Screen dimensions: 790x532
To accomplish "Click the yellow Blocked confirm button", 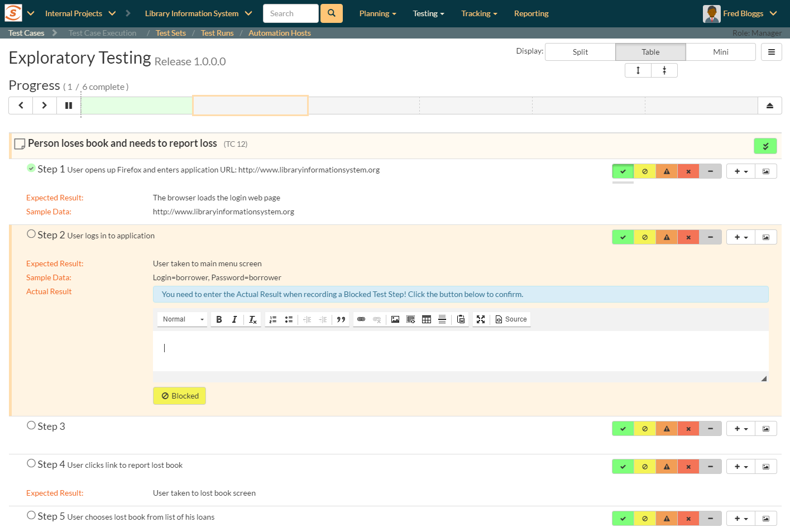I will [x=180, y=396].
